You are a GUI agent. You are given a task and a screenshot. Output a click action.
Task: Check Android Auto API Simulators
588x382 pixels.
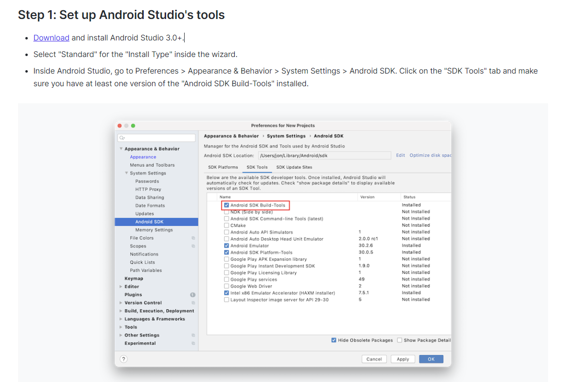(227, 232)
